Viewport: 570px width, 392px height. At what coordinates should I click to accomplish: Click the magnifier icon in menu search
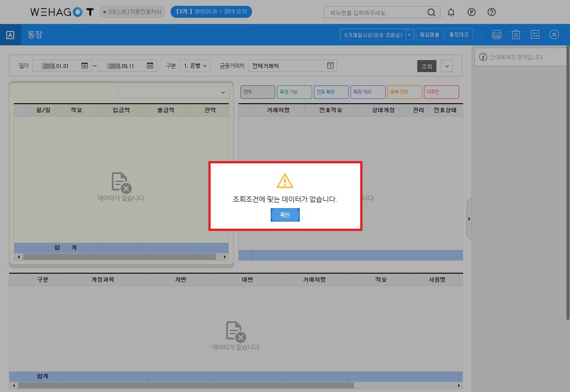pyautogui.click(x=431, y=12)
